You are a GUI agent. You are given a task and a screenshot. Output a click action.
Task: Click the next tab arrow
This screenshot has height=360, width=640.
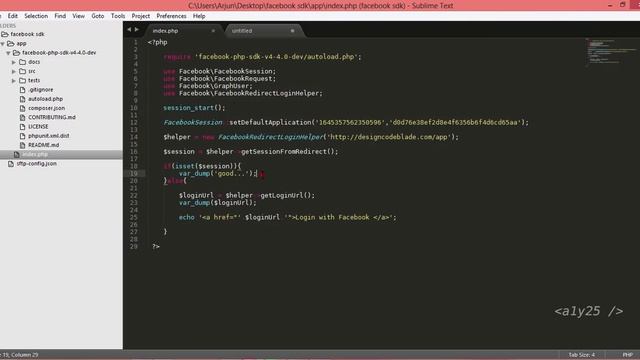137,29
